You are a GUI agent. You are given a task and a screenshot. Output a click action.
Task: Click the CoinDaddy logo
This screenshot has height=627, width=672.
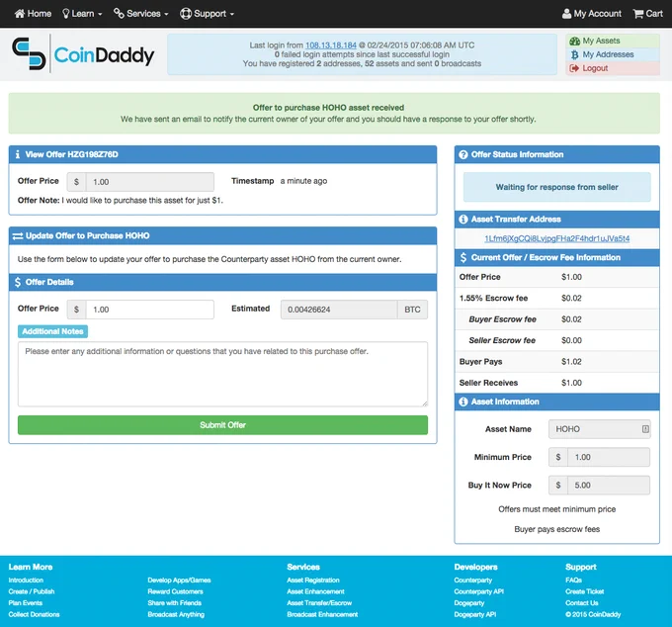(83, 54)
